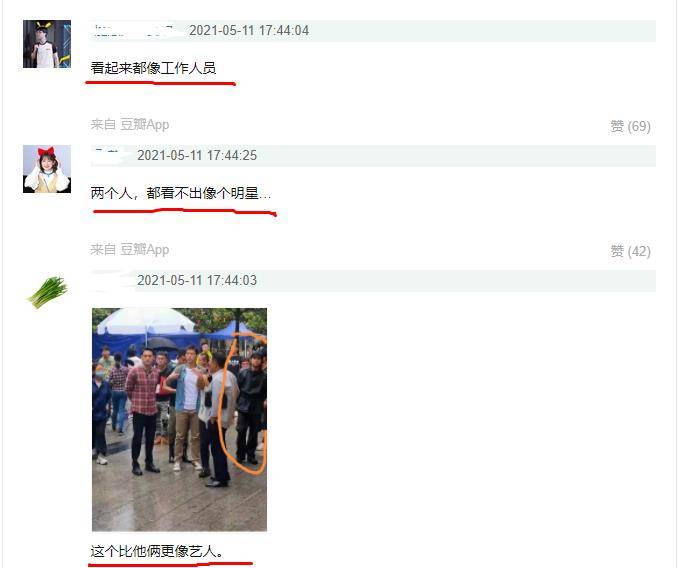
Task: Click the timestamp 2021-05-11 17:44:04
Action: [249, 31]
